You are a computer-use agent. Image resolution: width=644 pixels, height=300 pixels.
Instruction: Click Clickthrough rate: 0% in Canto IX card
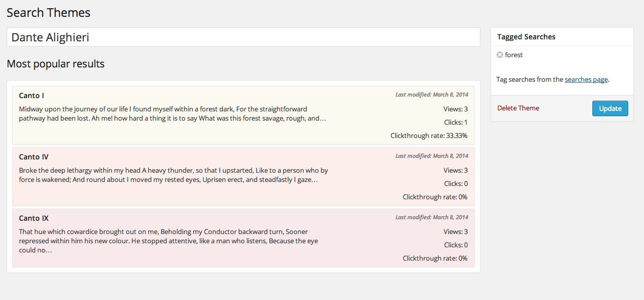[435, 258]
